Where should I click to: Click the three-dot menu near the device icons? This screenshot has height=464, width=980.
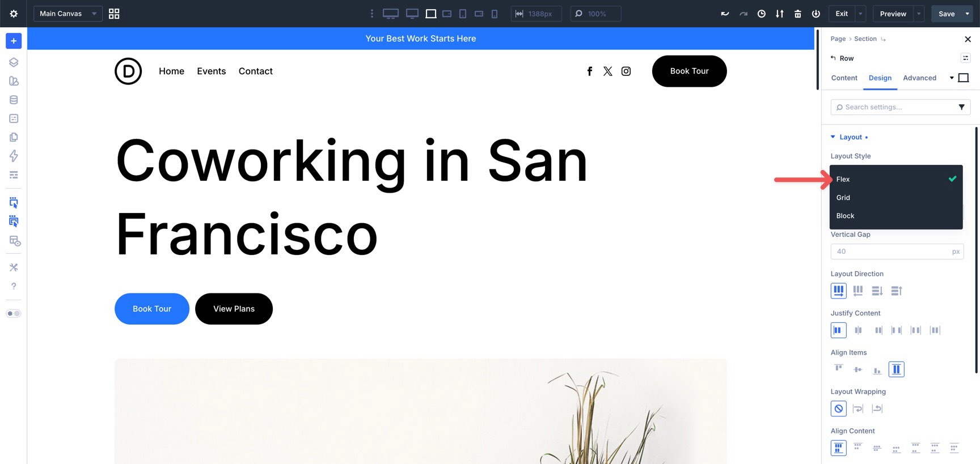click(x=372, y=14)
